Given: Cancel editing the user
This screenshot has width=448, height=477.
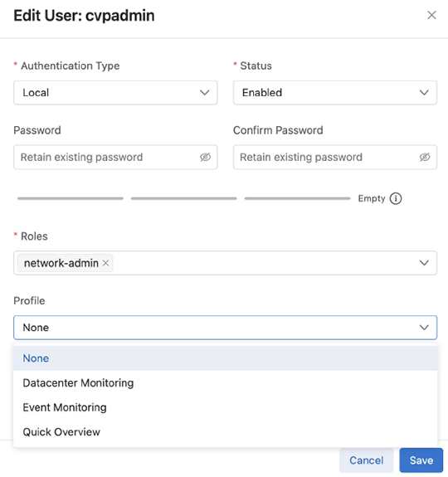Looking at the screenshot, I should coord(366,460).
